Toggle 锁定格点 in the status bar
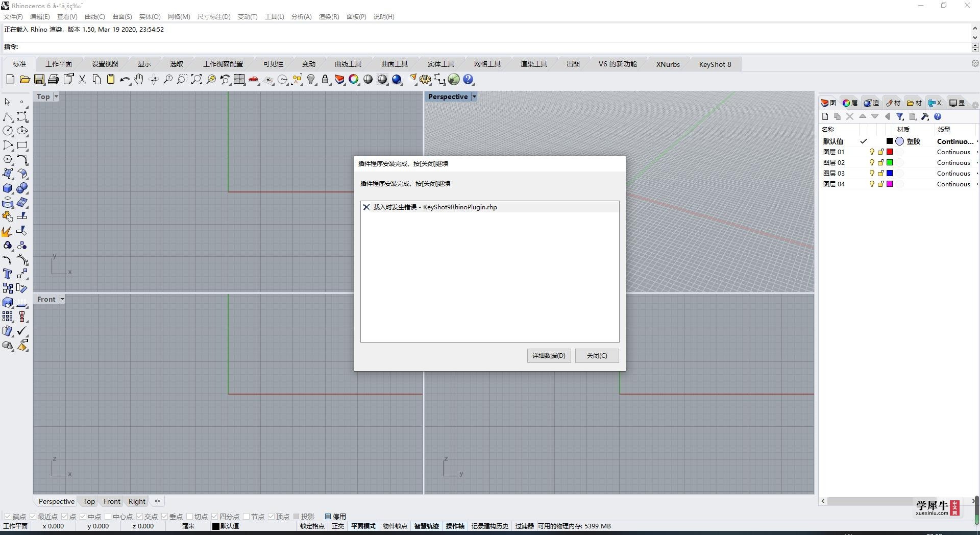 point(312,526)
